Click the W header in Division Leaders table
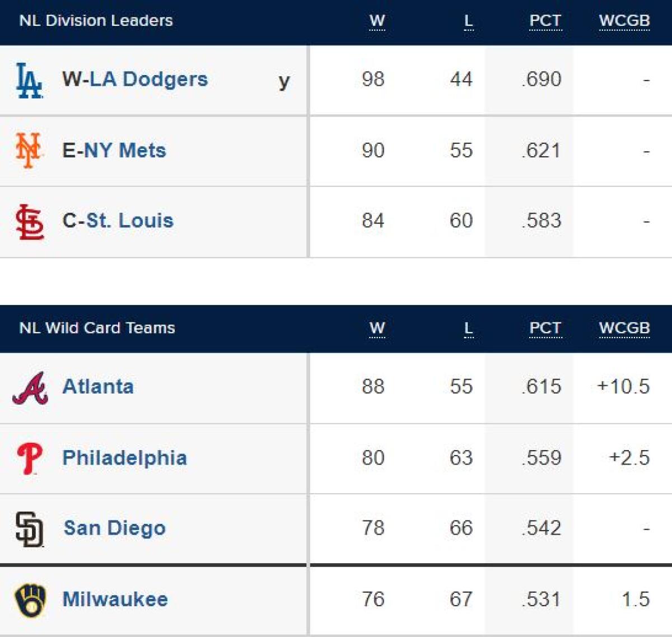 tap(377, 21)
